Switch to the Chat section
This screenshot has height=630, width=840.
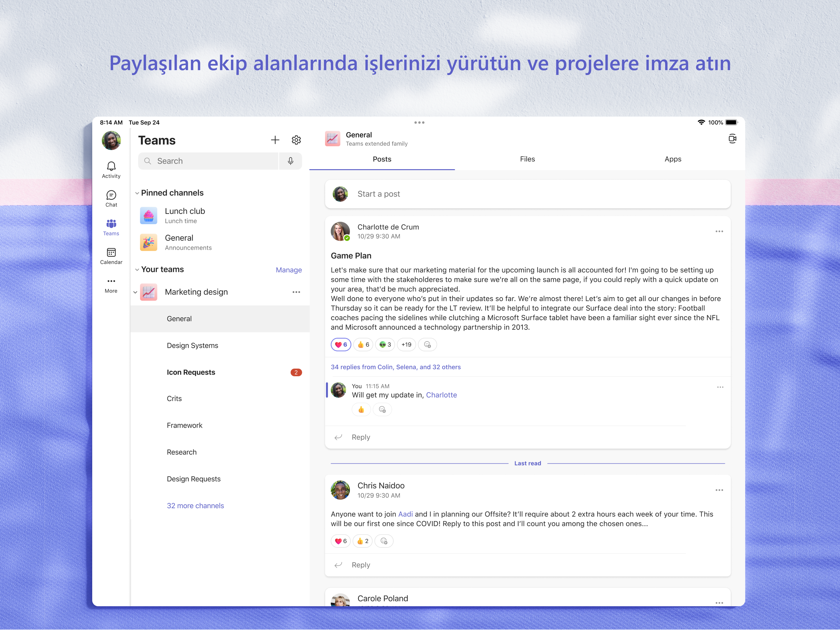tap(111, 198)
